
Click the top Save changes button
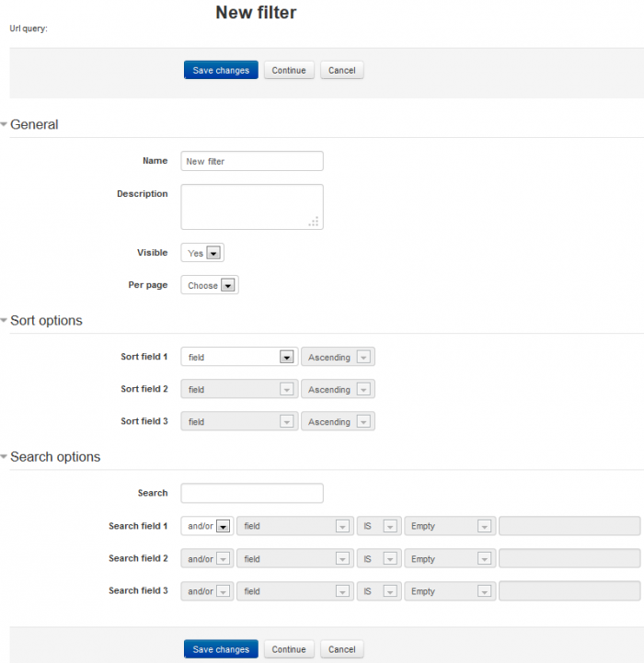pos(221,71)
